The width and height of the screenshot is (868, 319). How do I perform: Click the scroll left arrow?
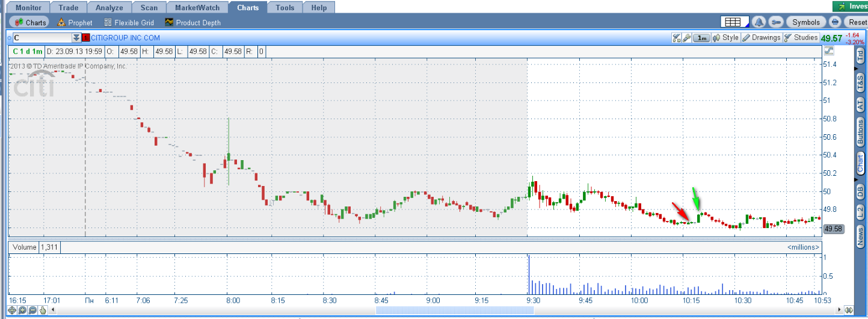[53, 310]
